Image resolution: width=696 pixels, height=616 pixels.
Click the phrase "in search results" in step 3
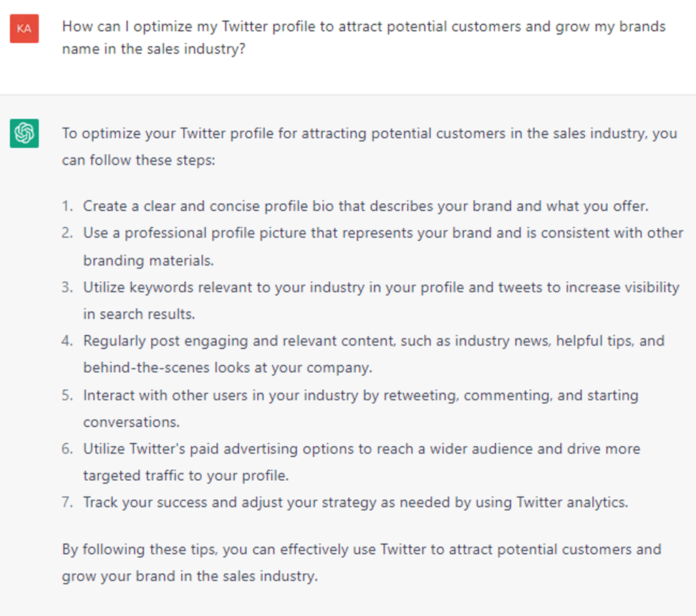139,314
